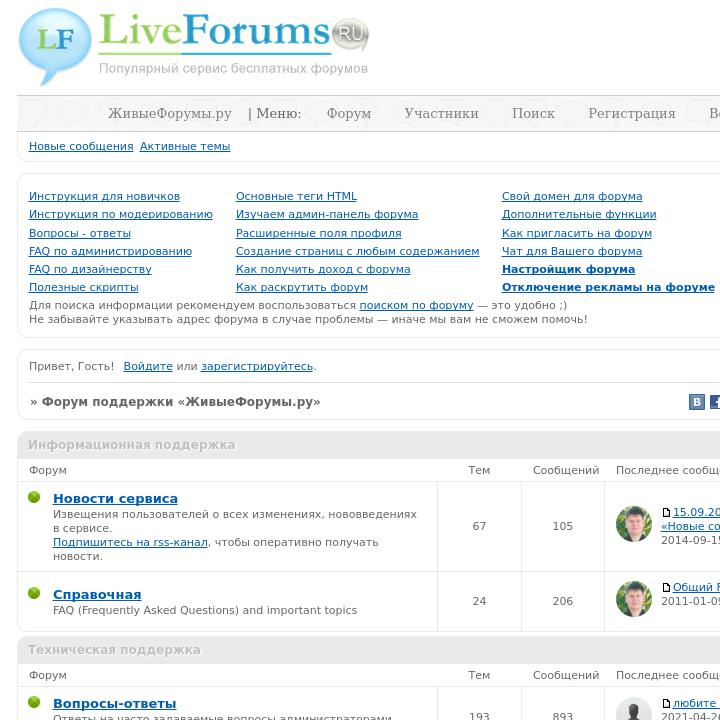Viewport: 720px width, 720px height.
Task: Click green status dot beside Справочная
Action: pos(34,593)
